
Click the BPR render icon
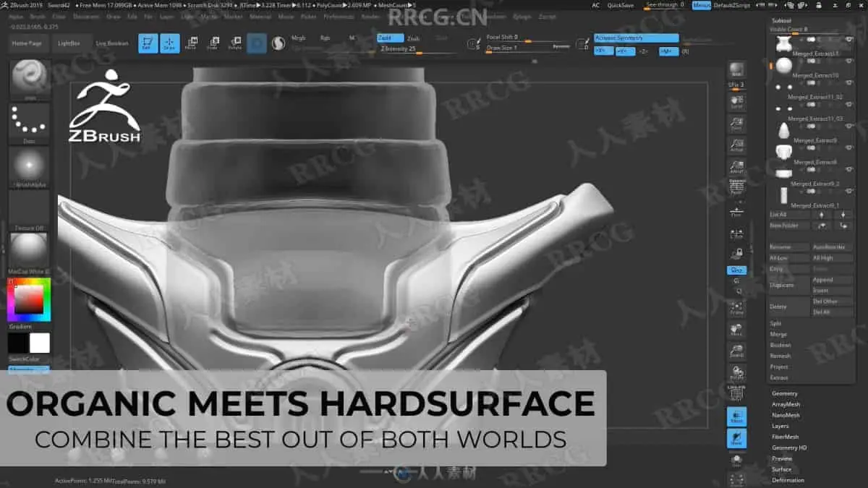click(736, 69)
